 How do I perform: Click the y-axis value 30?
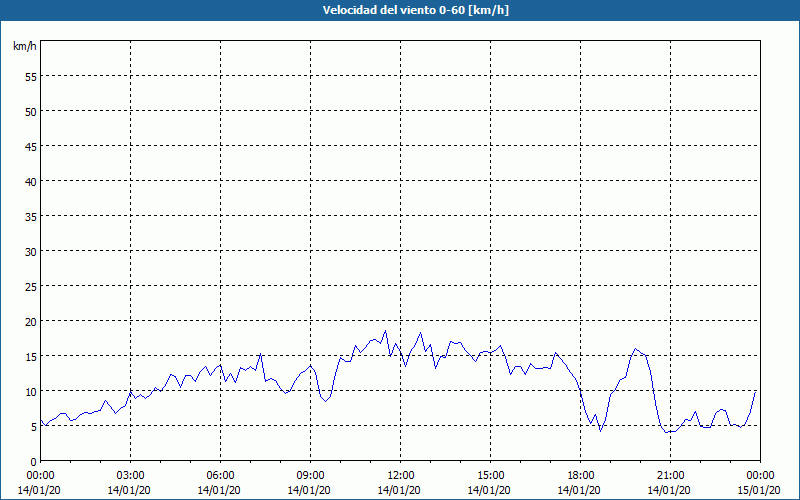pos(31,252)
